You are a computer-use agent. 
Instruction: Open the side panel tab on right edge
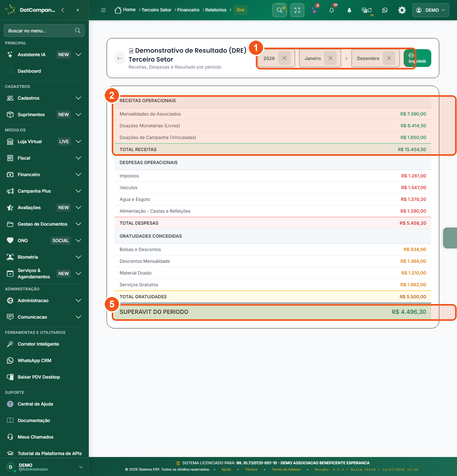click(450, 238)
